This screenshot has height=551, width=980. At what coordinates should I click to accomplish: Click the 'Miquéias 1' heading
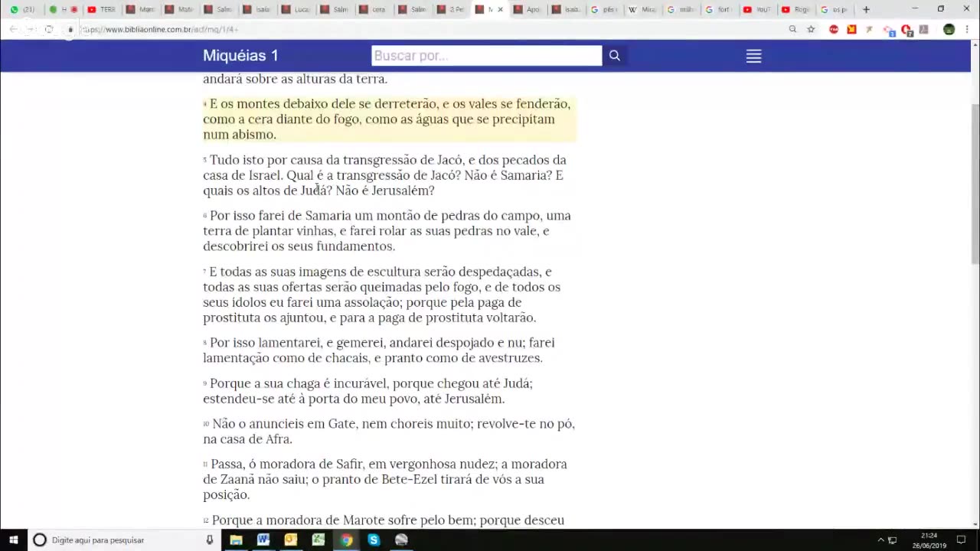click(x=240, y=56)
